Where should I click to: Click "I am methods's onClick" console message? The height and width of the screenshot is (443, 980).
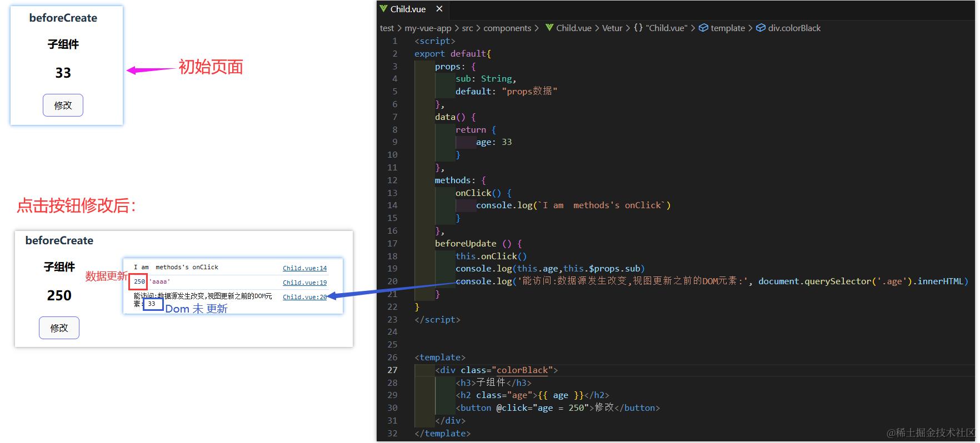point(176,268)
